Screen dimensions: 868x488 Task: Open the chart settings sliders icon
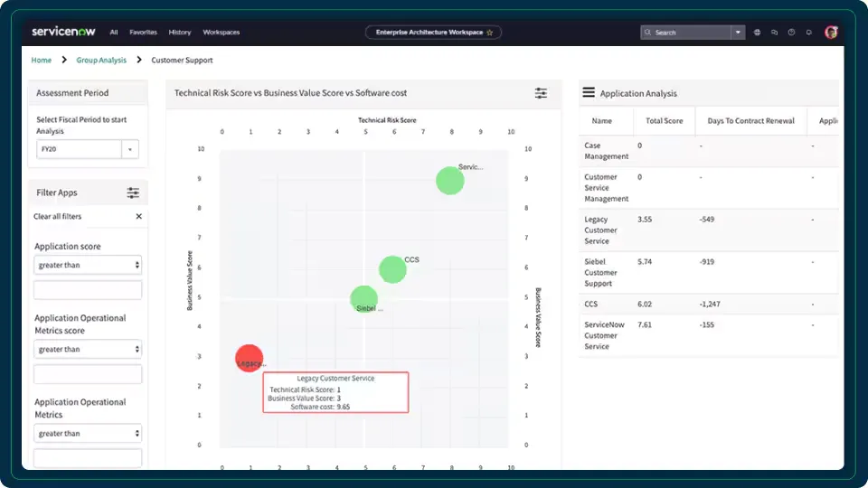point(541,93)
